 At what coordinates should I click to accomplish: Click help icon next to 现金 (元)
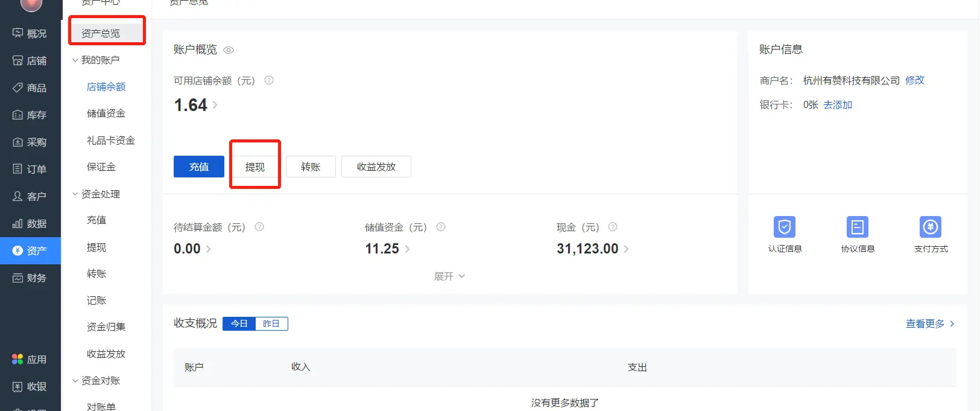pyautogui.click(x=613, y=227)
